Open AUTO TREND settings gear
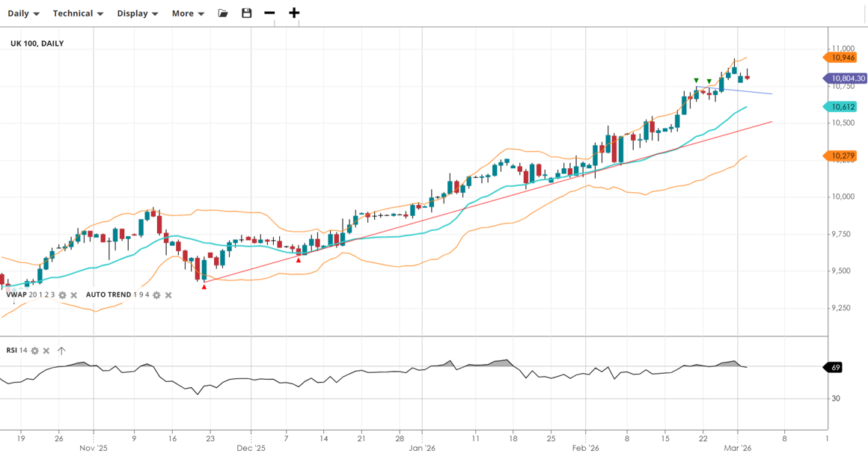 coord(156,295)
